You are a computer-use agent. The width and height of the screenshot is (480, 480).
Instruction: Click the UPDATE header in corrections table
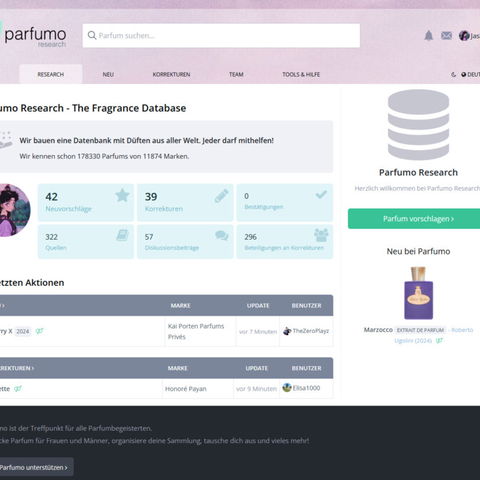tap(256, 368)
